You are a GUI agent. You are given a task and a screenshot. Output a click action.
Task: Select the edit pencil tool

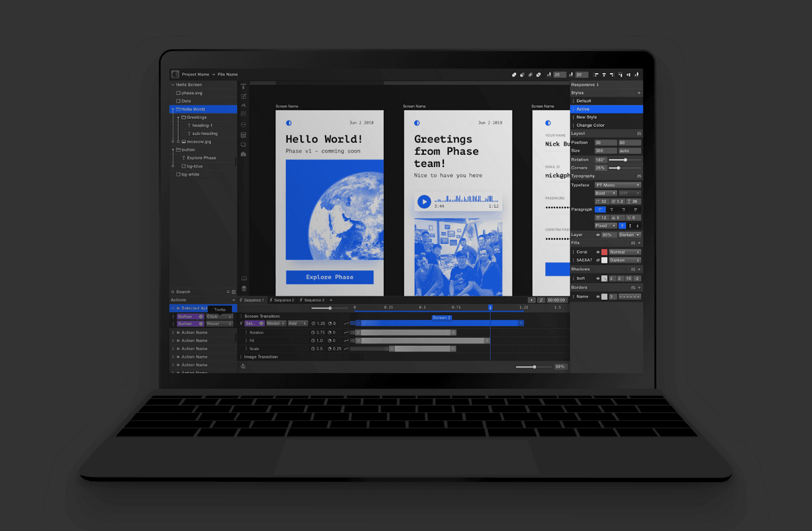[244, 96]
